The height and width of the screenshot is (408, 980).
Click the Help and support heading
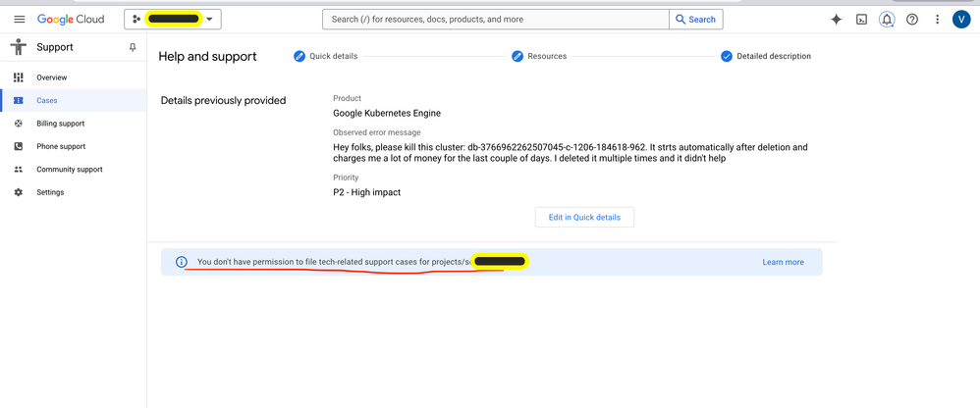(x=207, y=56)
